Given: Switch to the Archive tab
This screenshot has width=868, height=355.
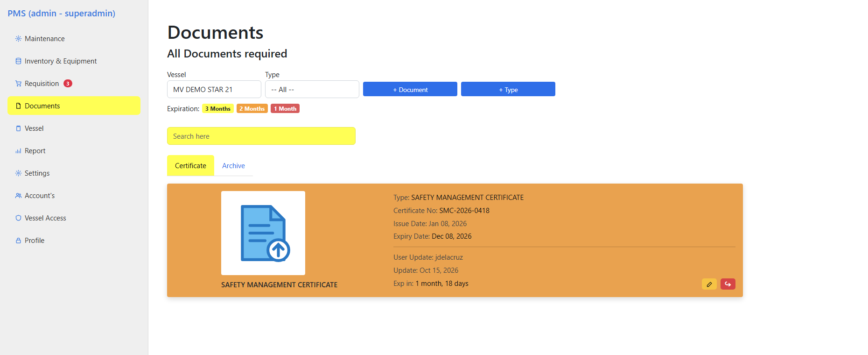Looking at the screenshot, I should pos(233,166).
